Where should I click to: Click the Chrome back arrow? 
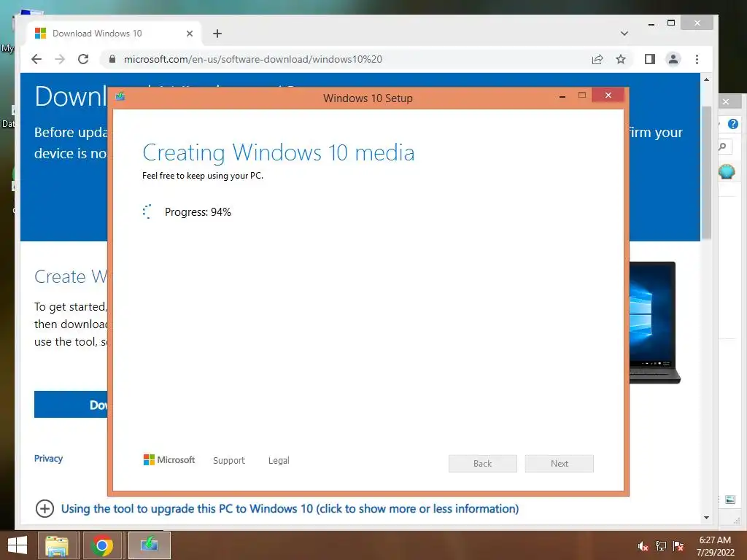click(36, 59)
